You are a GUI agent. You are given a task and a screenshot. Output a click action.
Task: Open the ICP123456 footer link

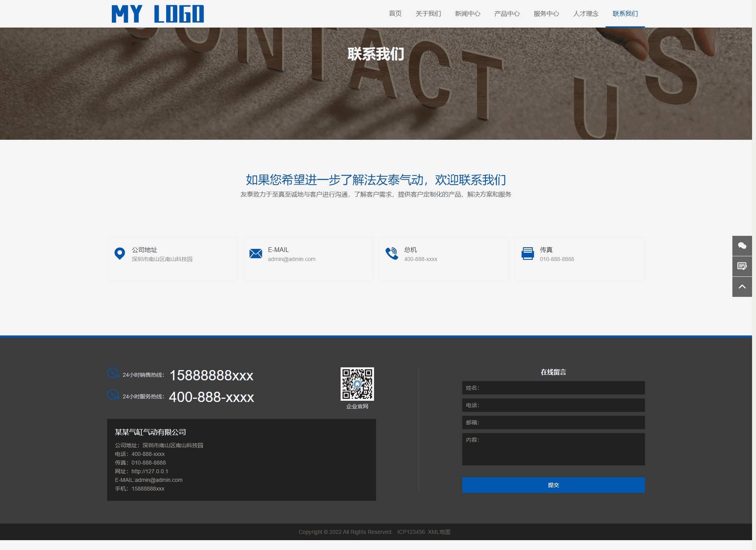coord(411,532)
